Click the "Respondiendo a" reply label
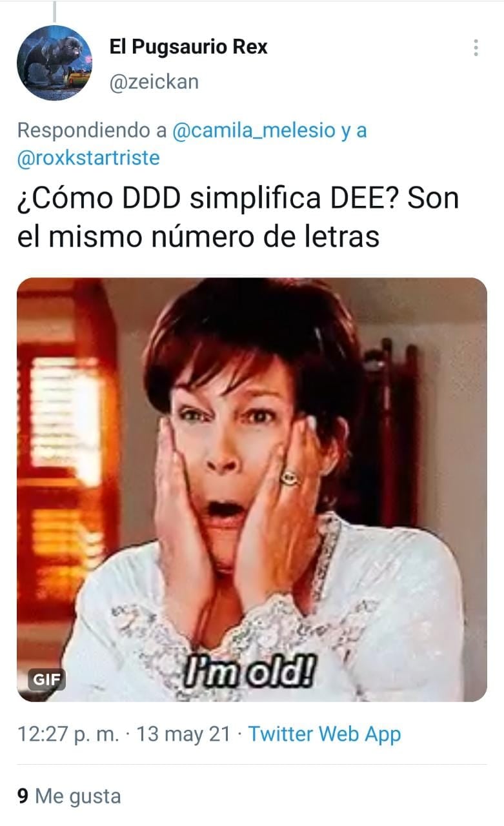The width and height of the screenshot is (504, 826). point(92,130)
